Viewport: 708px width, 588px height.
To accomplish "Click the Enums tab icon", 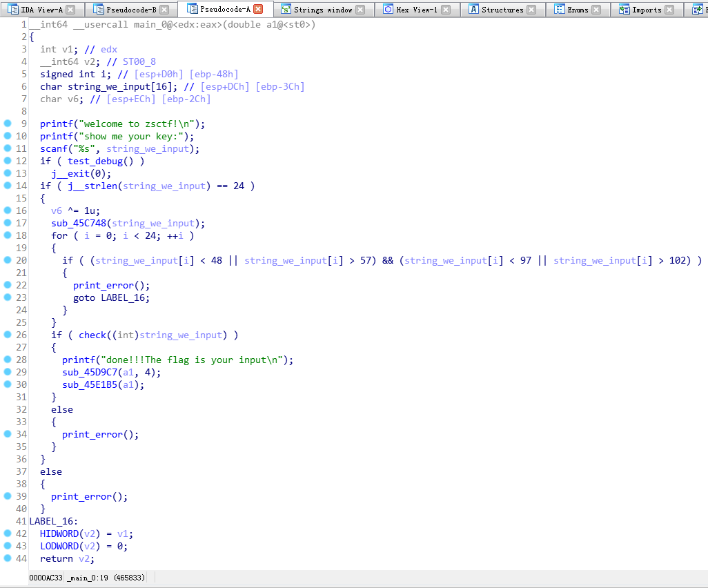I will [560, 10].
